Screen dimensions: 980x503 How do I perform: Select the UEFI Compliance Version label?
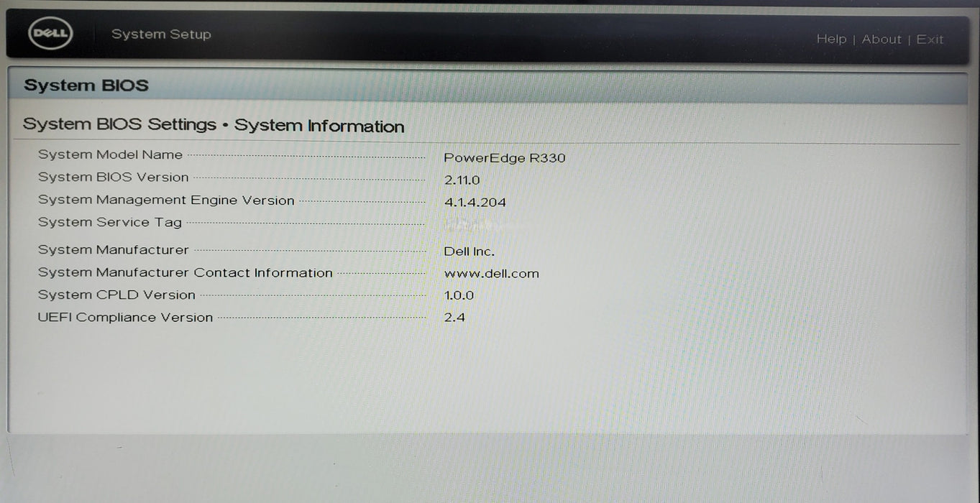(x=125, y=317)
